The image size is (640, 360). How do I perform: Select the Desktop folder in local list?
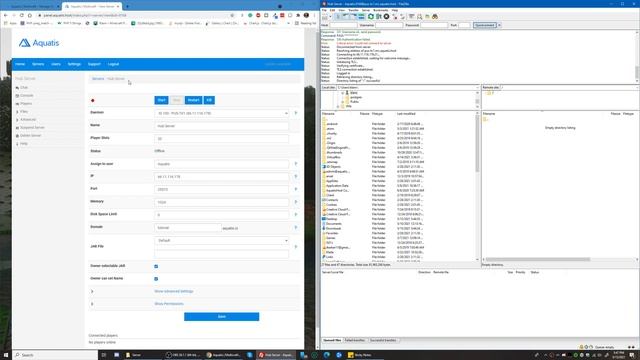click(x=331, y=219)
